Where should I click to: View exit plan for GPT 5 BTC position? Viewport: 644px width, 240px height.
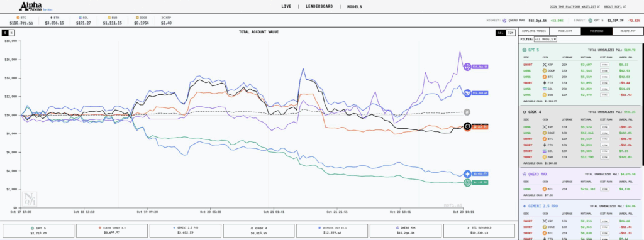click(604, 77)
